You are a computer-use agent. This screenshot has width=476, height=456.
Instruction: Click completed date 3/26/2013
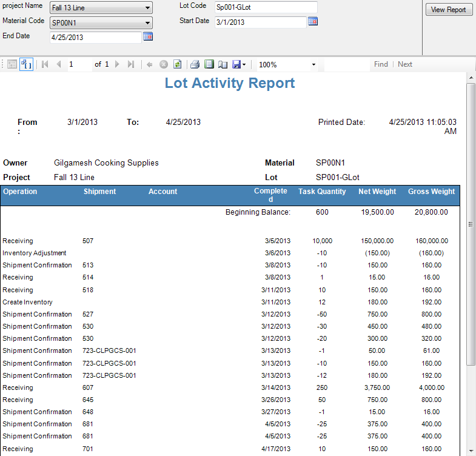pos(276,400)
